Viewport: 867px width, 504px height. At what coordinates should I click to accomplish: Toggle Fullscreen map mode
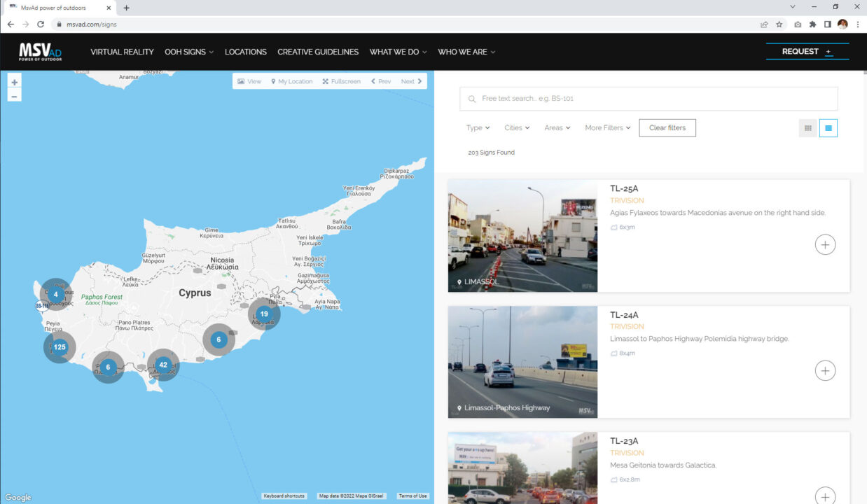pos(342,81)
